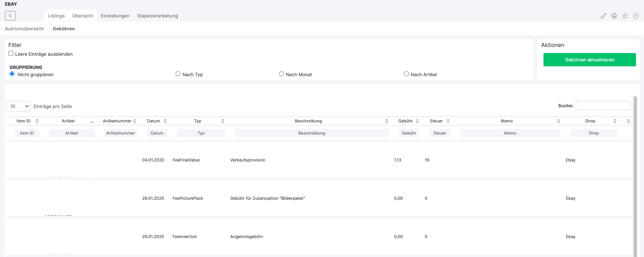The image size is (644, 257).
Task: Go to Auktionsübersicht link
Action: click(24, 29)
